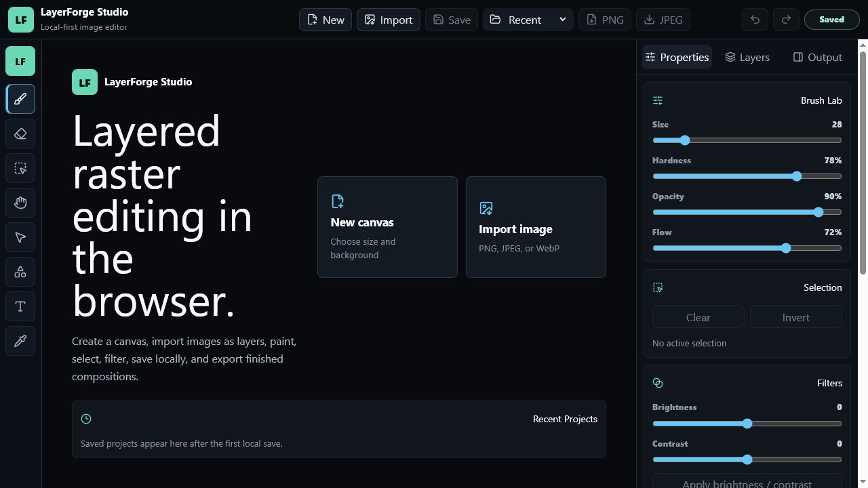Click the Save button
The width and height of the screenshot is (868, 488).
coord(452,20)
